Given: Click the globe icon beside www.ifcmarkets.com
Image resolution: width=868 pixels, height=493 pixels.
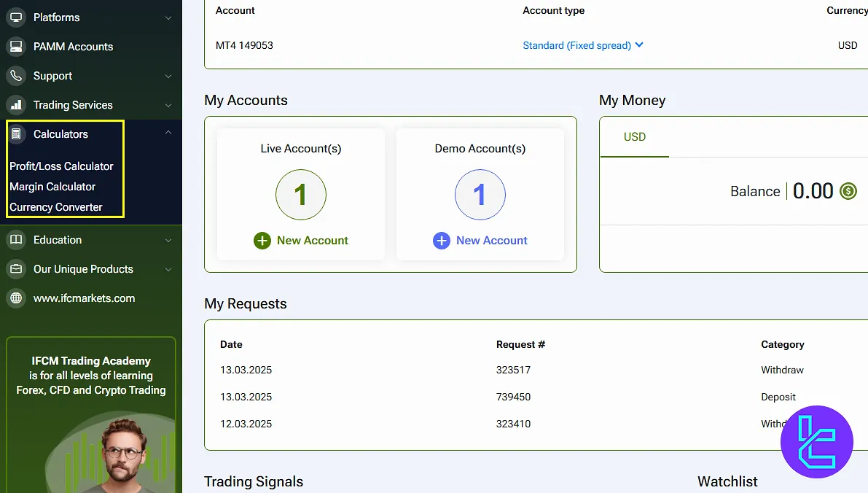Looking at the screenshot, I should click(15, 298).
